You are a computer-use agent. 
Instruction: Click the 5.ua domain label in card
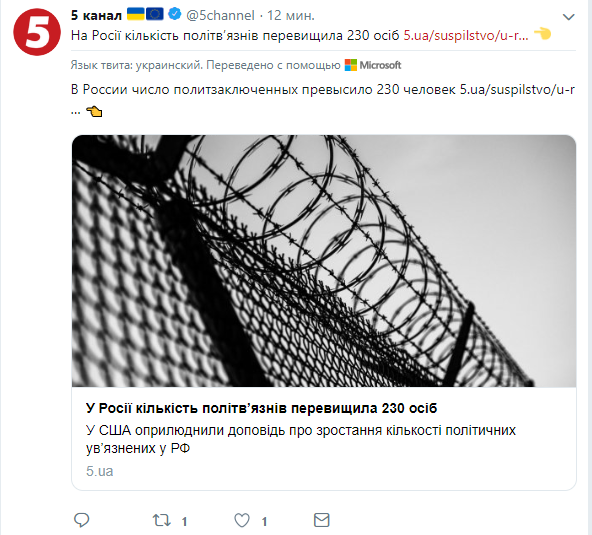coord(100,471)
